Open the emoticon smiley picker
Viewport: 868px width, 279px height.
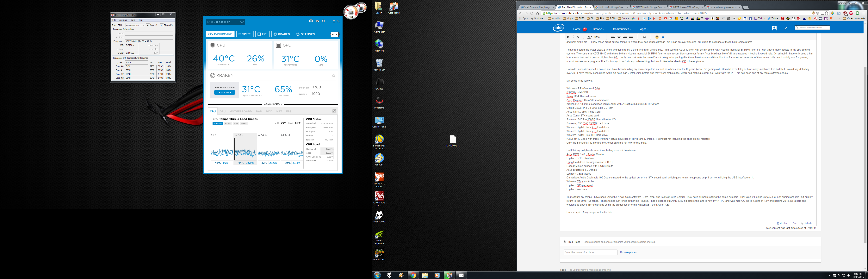(657, 37)
